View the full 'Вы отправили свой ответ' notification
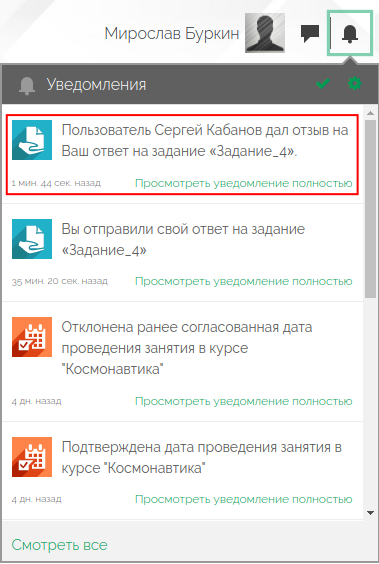The image size is (379, 564). click(x=243, y=281)
